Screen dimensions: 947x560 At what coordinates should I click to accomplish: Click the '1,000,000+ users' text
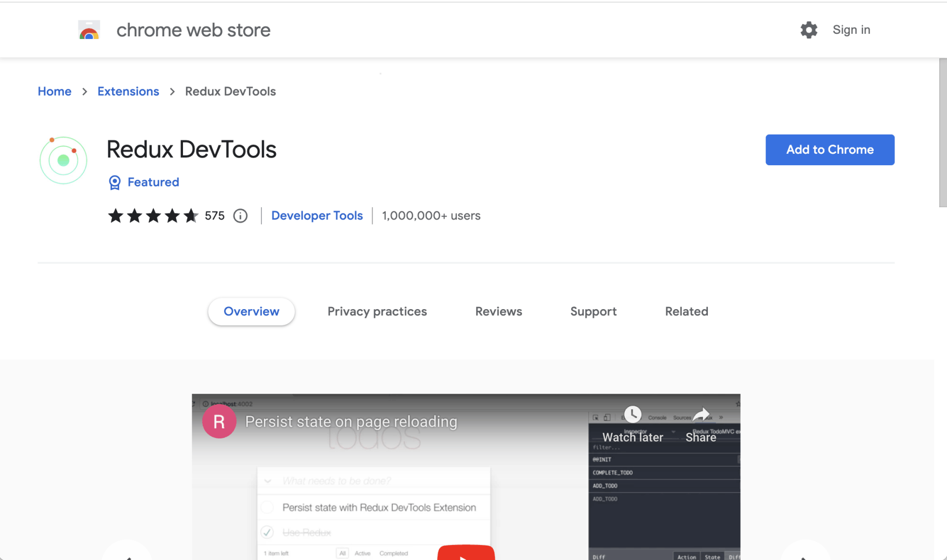click(431, 216)
